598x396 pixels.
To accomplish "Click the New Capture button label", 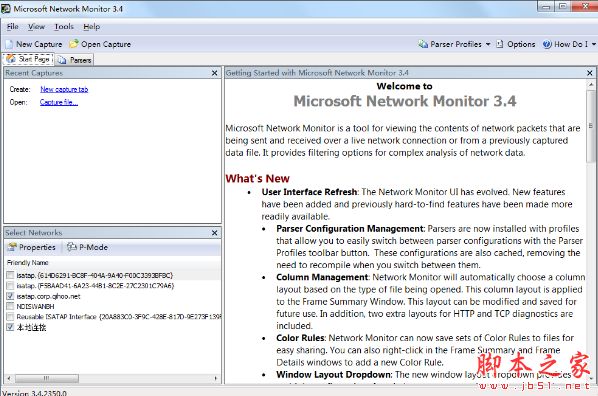I will tap(39, 44).
